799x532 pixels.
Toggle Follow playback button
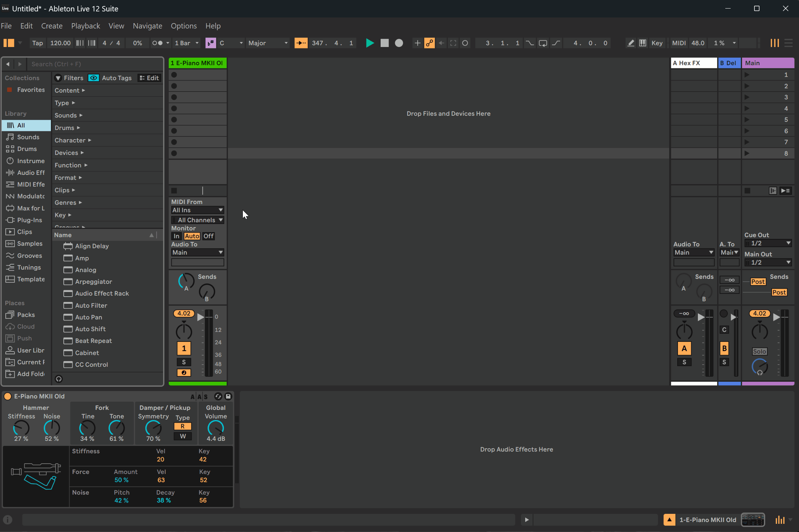[301, 43]
